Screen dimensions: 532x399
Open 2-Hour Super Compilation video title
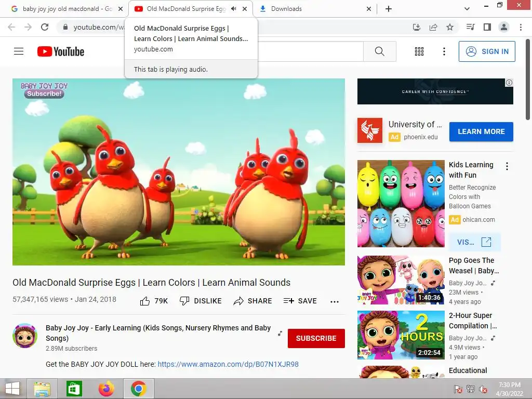point(473,321)
